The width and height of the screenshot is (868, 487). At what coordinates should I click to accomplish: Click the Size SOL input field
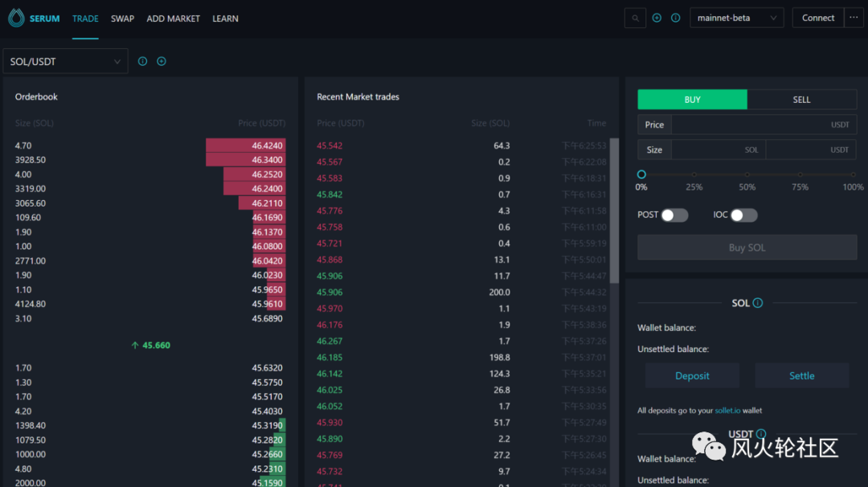pos(718,149)
